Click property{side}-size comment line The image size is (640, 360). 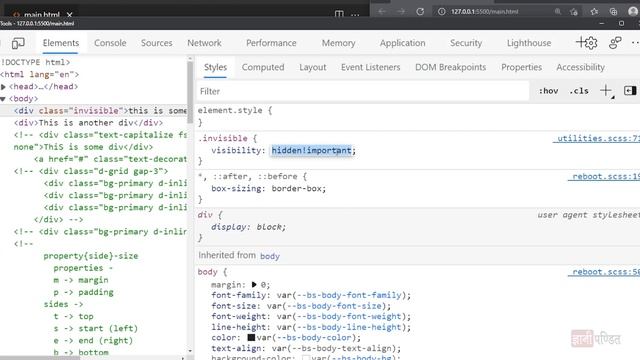point(91,256)
